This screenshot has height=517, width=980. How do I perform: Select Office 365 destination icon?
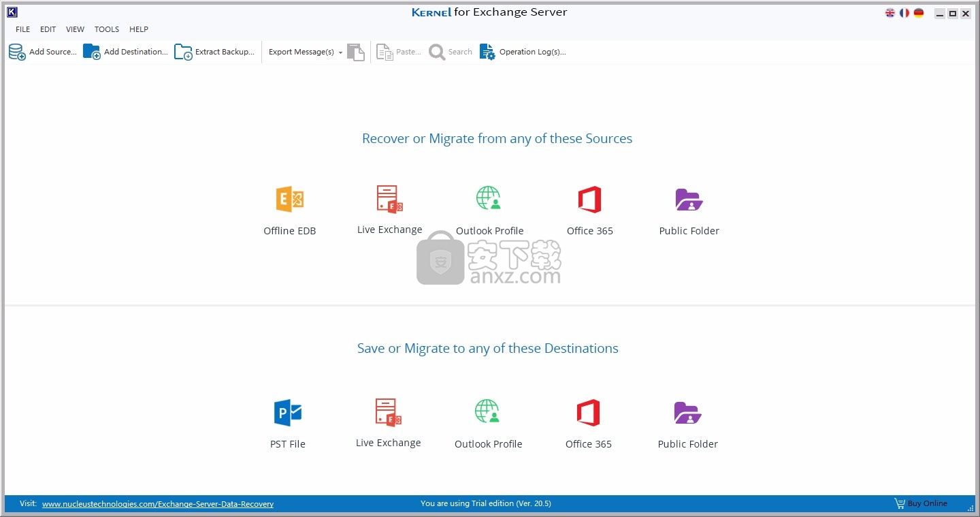[588, 413]
